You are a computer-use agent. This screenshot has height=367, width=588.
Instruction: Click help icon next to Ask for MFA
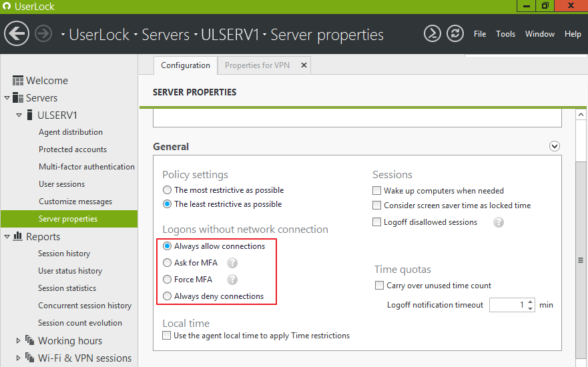232,263
